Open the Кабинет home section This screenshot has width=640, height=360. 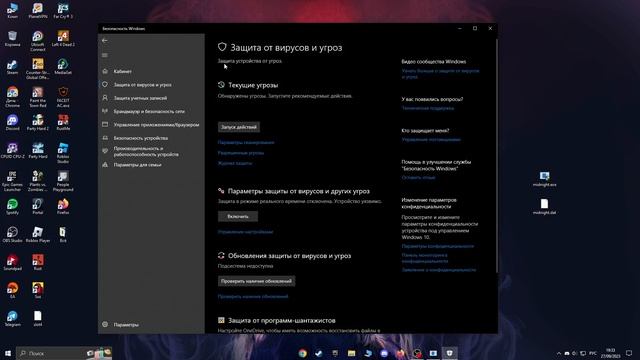(151, 71)
